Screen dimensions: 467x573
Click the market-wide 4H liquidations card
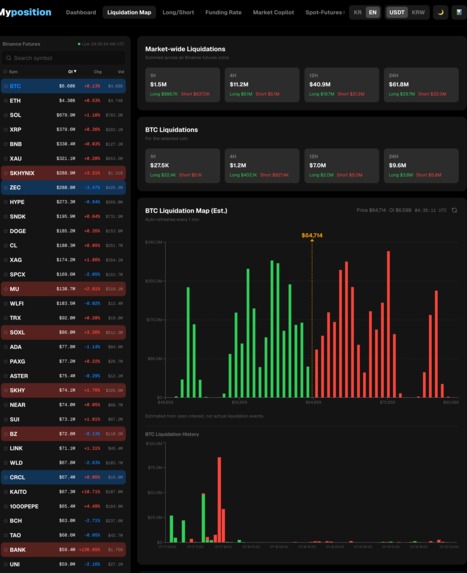[x=262, y=85]
